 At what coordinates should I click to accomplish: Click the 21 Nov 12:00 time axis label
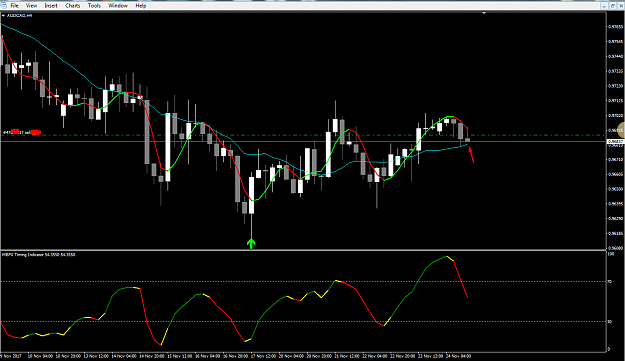coord(347,356)
